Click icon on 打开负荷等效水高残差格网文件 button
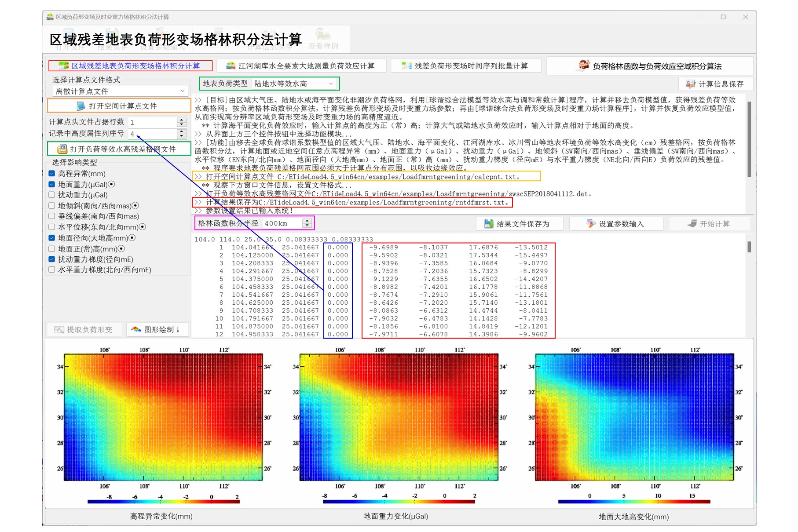Screen dimensions: 798x532 pos(62,149)
